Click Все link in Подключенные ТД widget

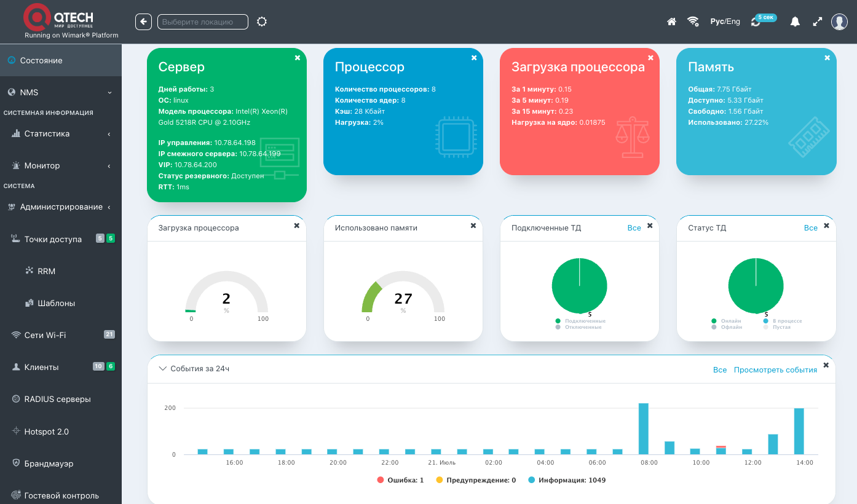[634, 228]
